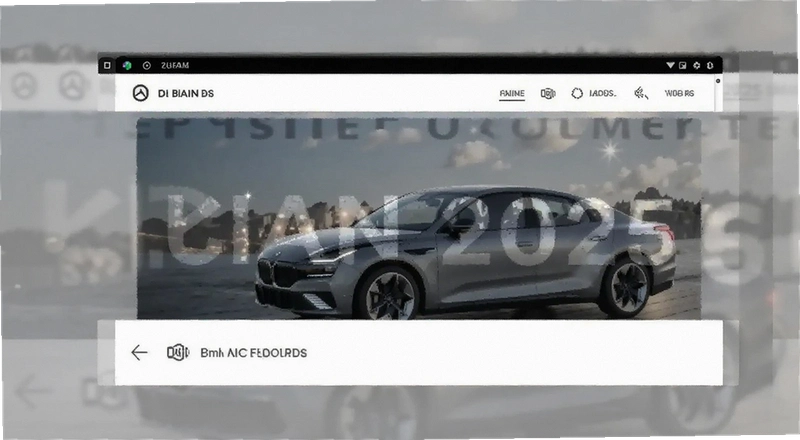Open the settings gear in top bar
The image size is (800, 440).
(696, 65)
